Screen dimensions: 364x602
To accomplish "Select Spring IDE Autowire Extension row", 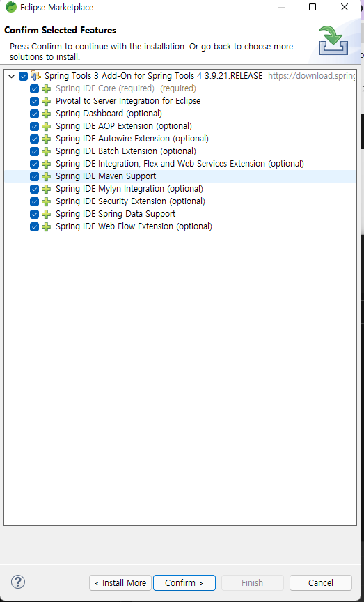I will (x=132, y=139).
